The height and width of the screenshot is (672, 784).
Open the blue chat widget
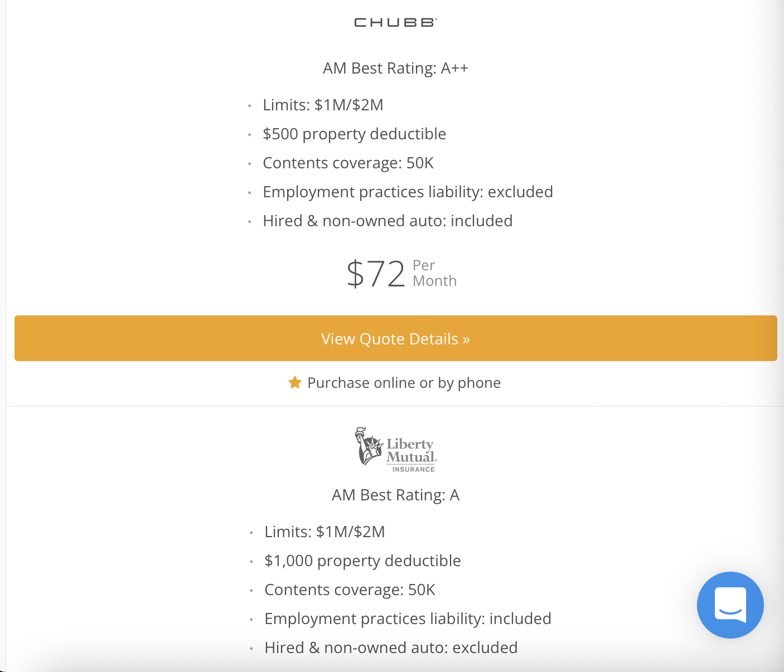click(x=730, y=605)
